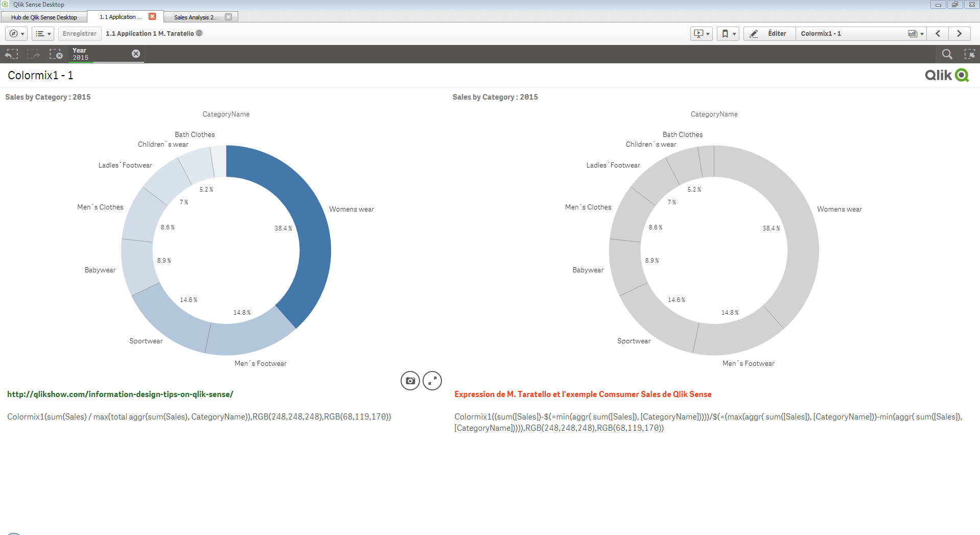Click the Colormix1 - 1 sheet title
The height and width of the screenshot is (535, 980).
40,76
